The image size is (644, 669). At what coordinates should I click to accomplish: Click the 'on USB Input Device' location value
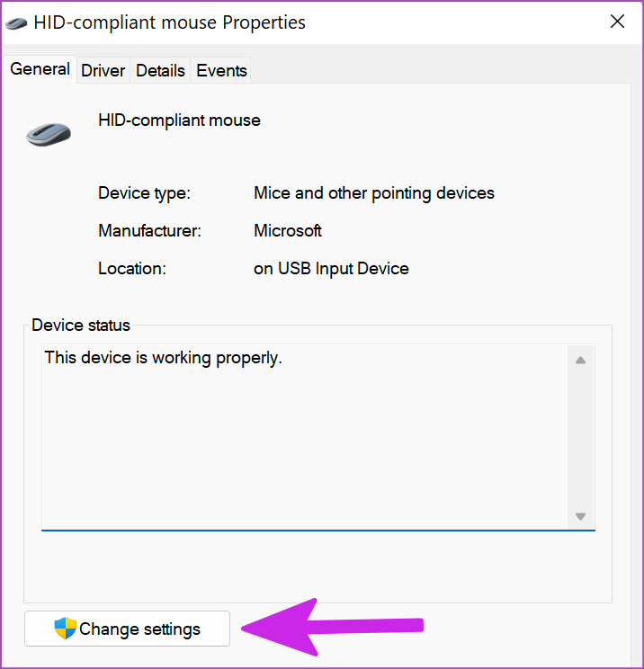click(x=331, y=269)
